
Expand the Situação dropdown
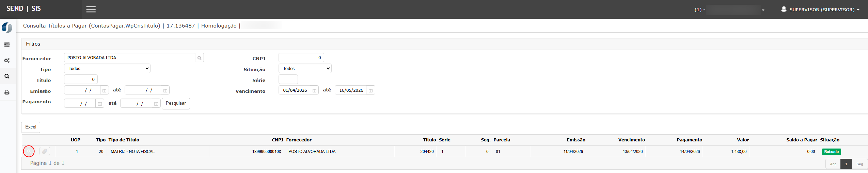(305, 69)
